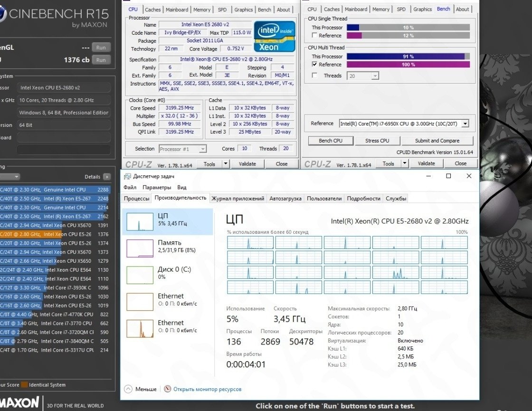Select the orange 1376 ranking row in Cinebench
Screen dimensions: 532x411
pos(55,234)
